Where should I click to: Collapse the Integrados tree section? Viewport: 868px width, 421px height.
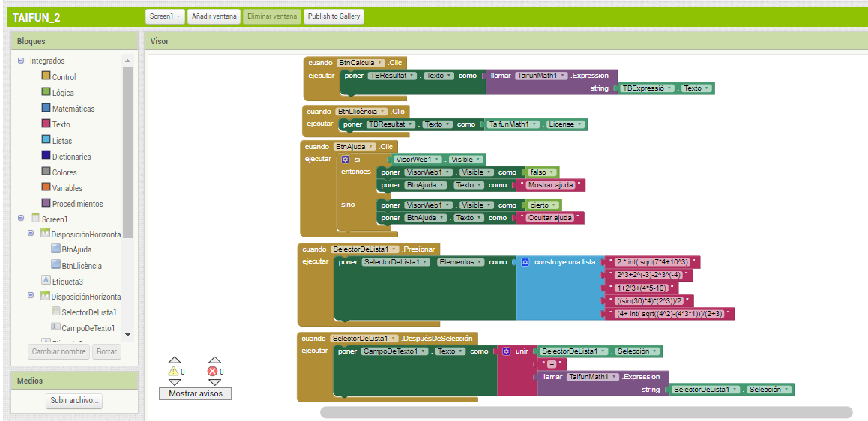(x=21, y=61)
